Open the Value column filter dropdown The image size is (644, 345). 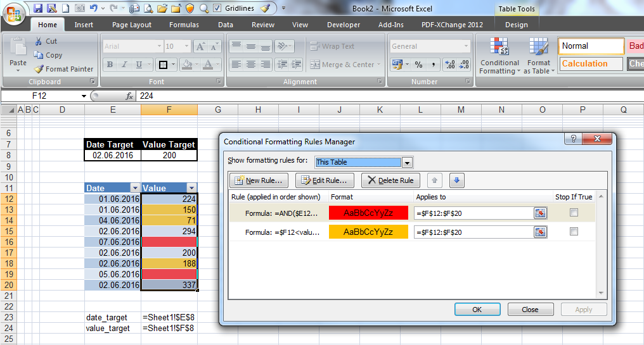[191, 188]
